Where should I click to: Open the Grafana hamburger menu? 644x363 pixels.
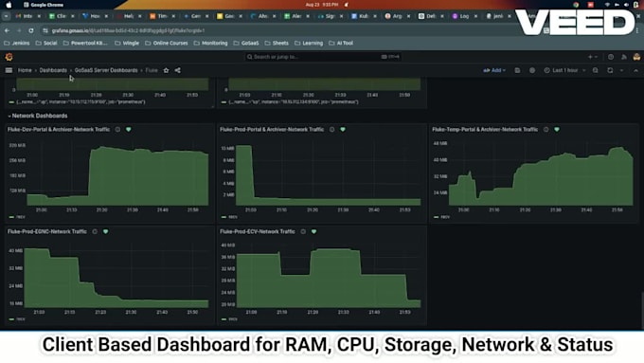coord(9,70)
